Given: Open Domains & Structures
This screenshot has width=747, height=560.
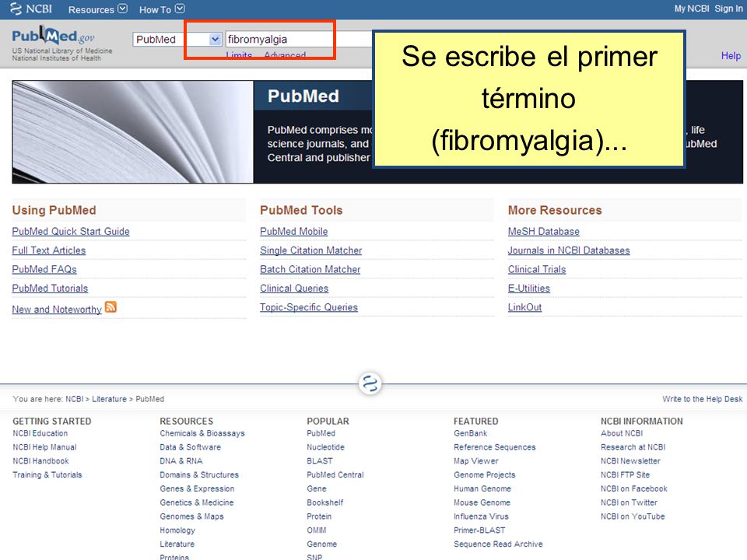Looking at the screenshot, I should (199, 474).
